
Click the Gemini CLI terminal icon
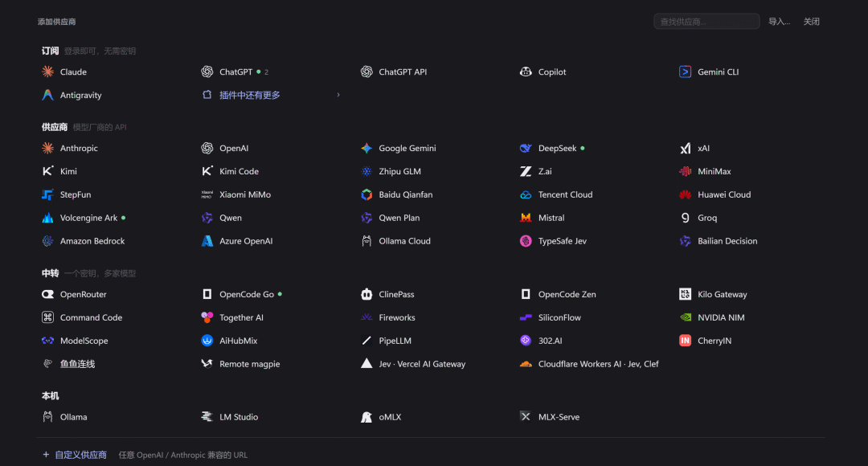click(x=685, y=72)
